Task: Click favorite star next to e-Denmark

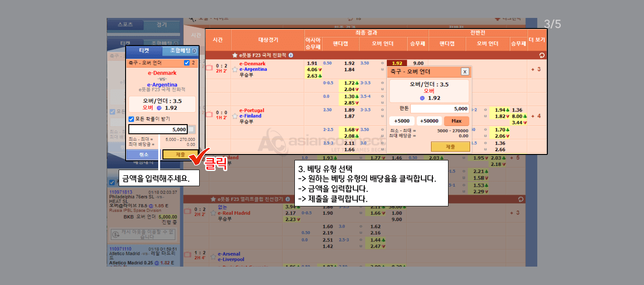Action: [x=235, y=69]
